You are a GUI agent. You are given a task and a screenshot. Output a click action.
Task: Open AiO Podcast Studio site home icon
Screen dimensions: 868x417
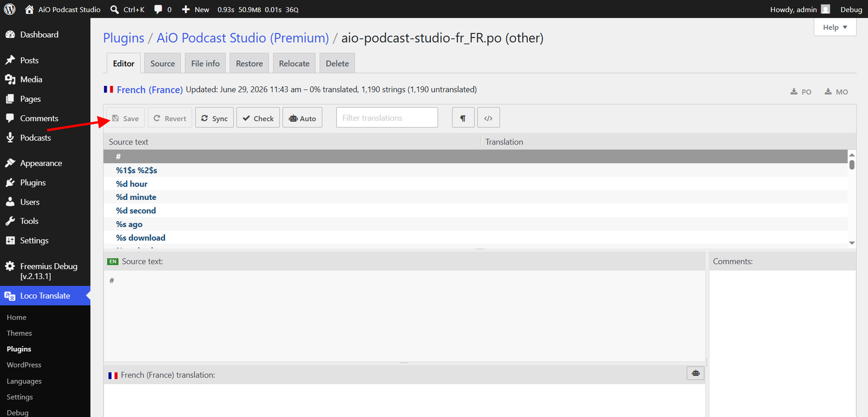point(29,9)
